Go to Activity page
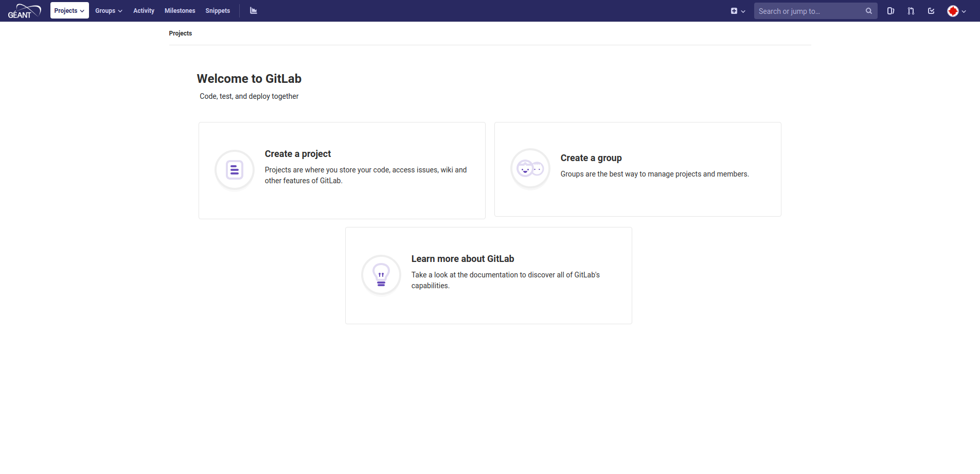Viewport: 980px width, 474px height. click(x=144, y=11)
